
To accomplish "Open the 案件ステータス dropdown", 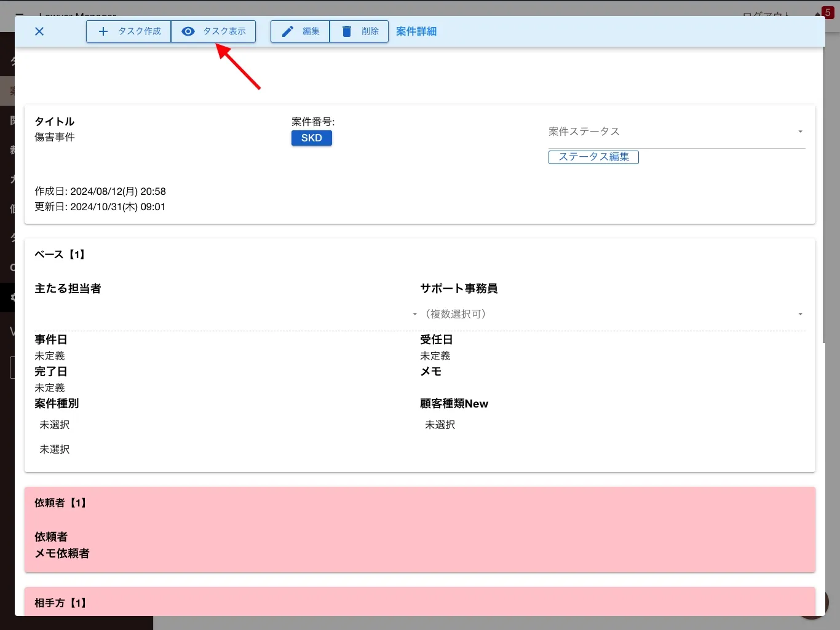I will tap(676, 132).
